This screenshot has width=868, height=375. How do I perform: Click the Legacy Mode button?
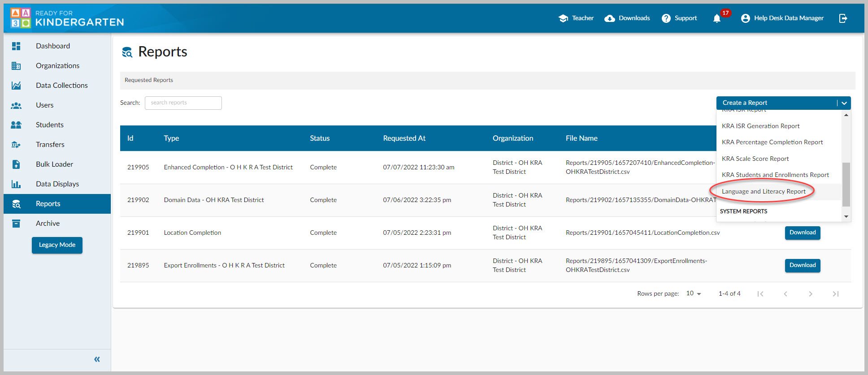click(x=57, y=245)
